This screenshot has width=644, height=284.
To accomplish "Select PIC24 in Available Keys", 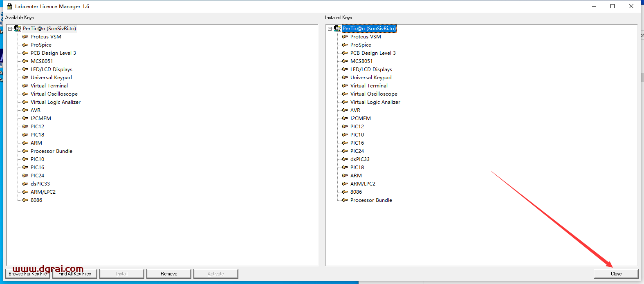I will pyautogui.click(x=37, y=176).
